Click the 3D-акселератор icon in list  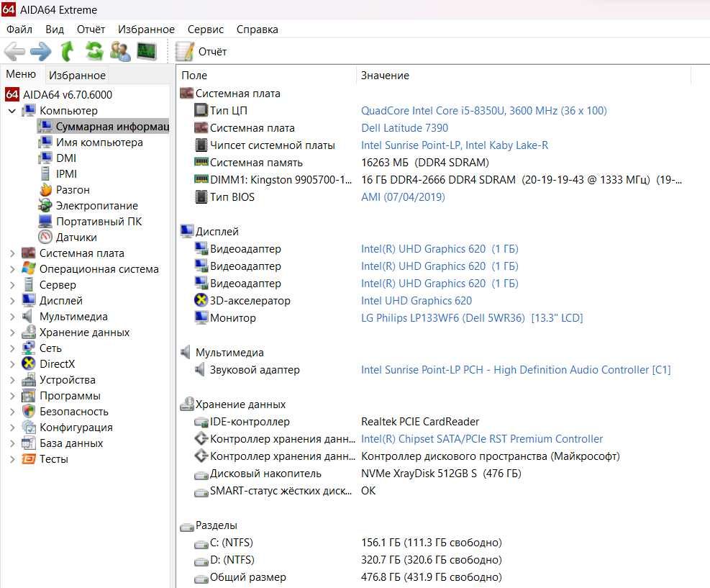coord(201,300)
